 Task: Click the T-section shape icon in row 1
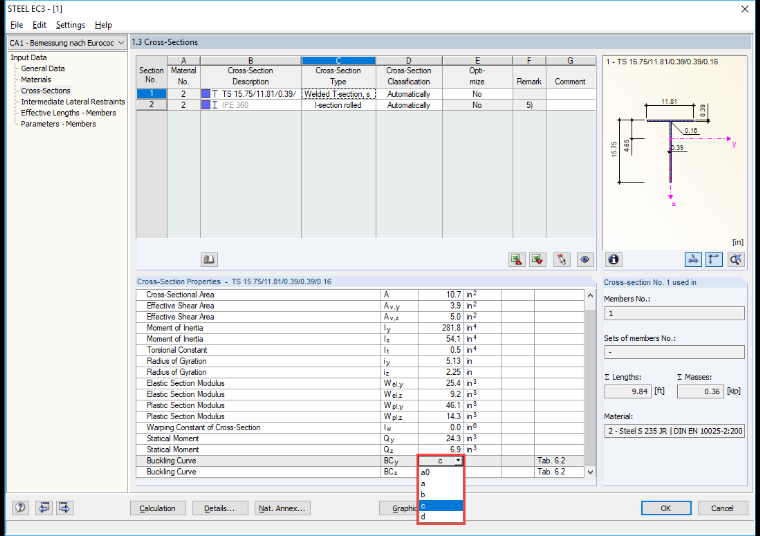point(215,94)
